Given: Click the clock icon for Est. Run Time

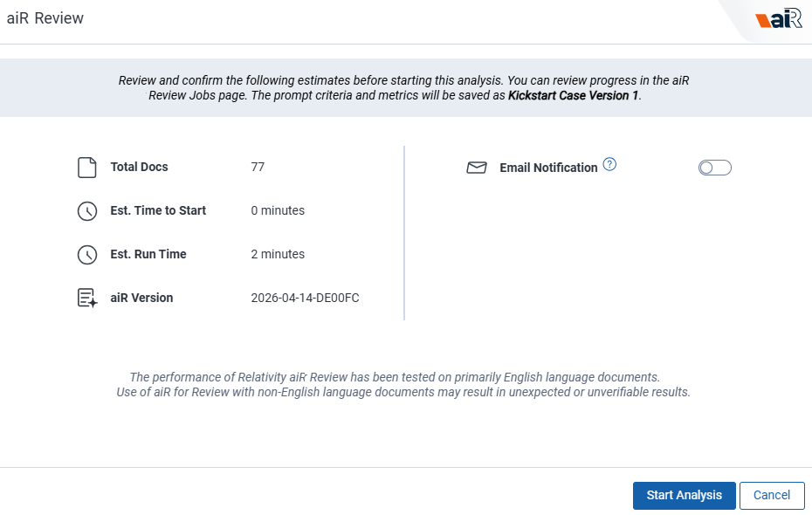Looking at the screenshot, I should tap(87, 255).
